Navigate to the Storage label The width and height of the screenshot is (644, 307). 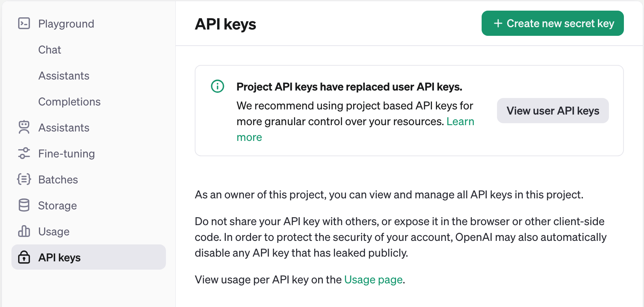click(x=58, y=205)
